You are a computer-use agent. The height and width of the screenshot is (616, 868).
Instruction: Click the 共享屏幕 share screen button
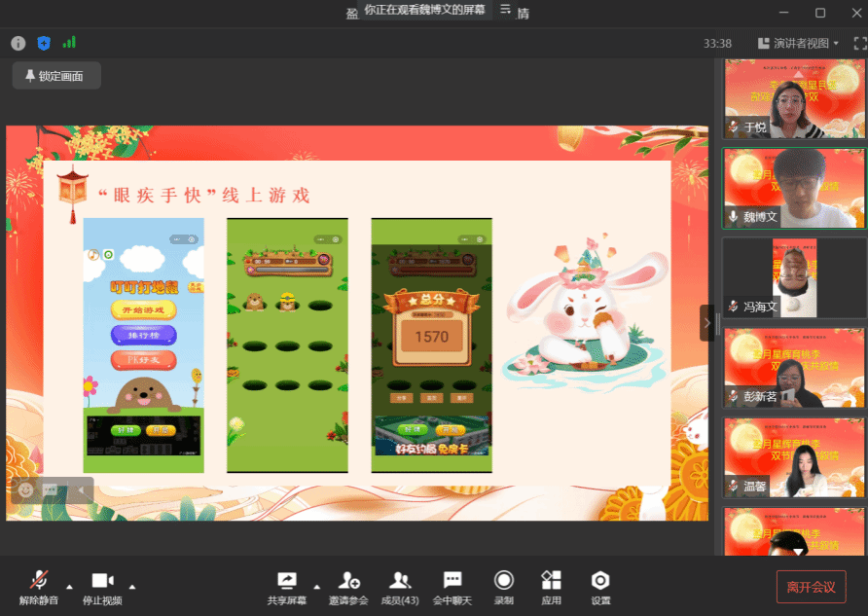coord(286,587)
